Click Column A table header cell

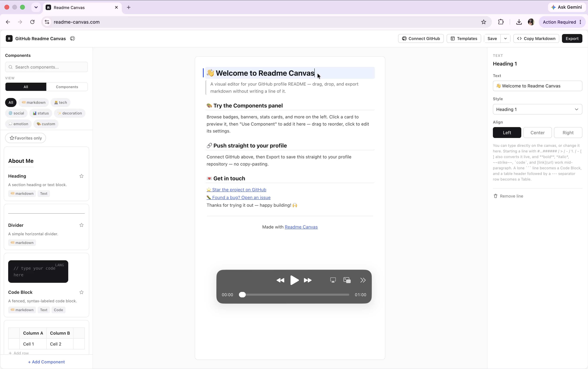tap(33, 333)
